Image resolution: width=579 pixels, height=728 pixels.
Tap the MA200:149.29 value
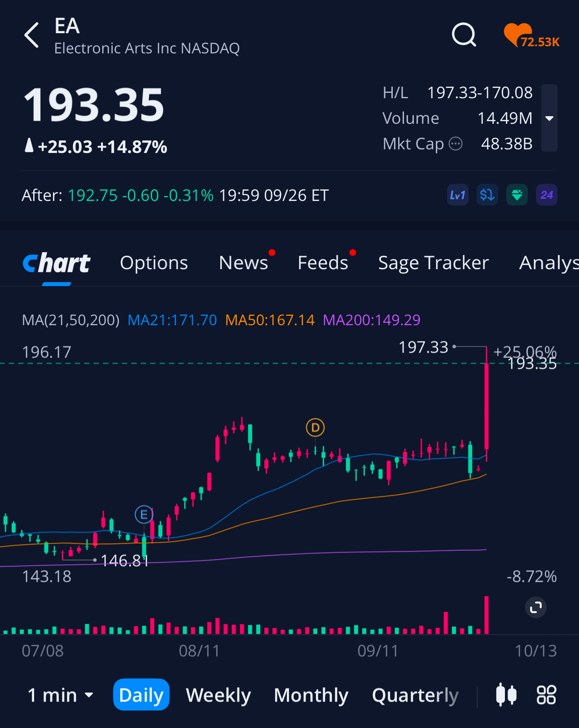372,320
